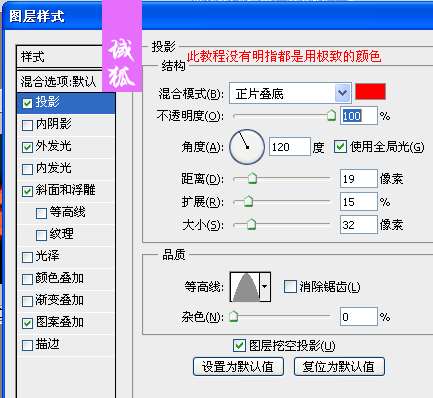Toggle 使用全局光 global light checkbox
This screenshot has width=433, height=398.
pos(340,147)
